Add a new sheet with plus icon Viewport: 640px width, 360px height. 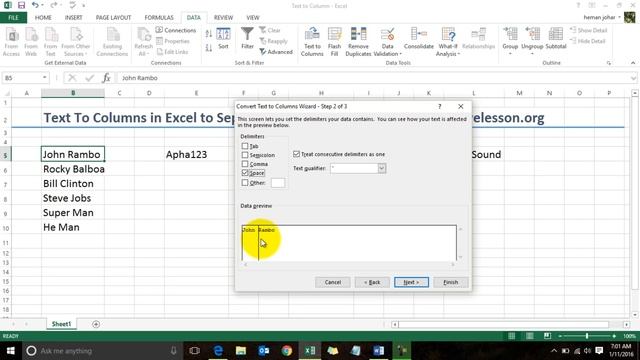96,324
